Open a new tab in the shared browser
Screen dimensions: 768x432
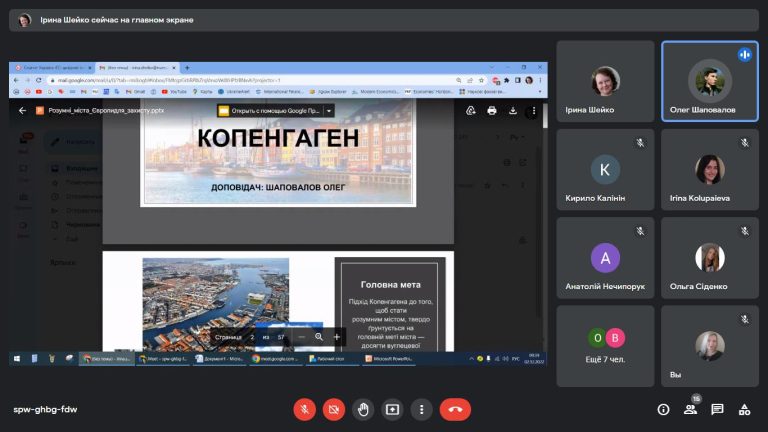187,68
